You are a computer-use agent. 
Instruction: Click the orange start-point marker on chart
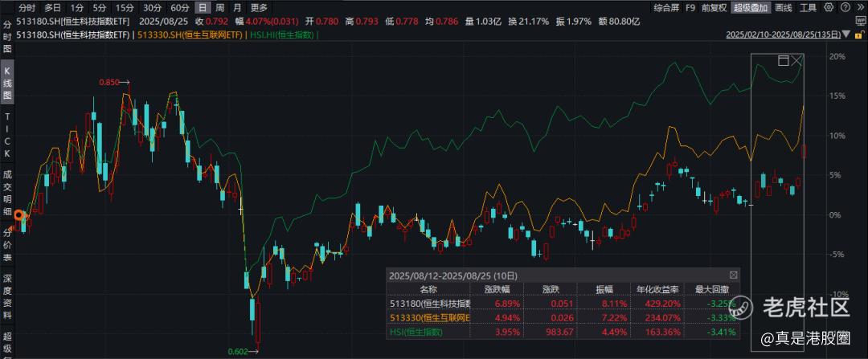[18, 215]
